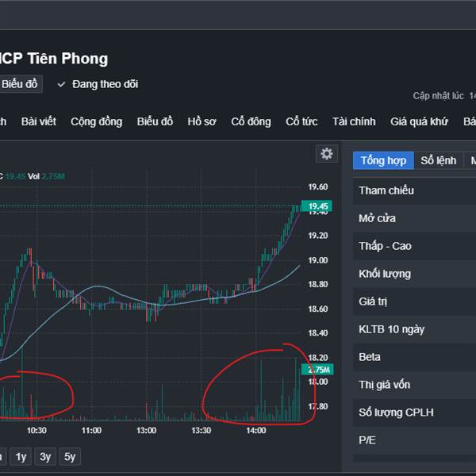Switch to the Cộng đồng tab
Screen dimensions: 476x476
pos(96,121)
